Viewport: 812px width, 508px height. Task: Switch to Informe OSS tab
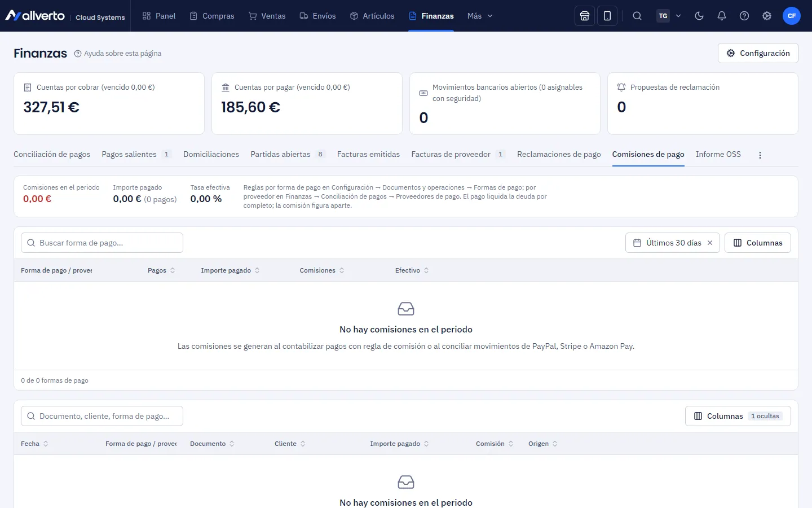coord(718,155)
